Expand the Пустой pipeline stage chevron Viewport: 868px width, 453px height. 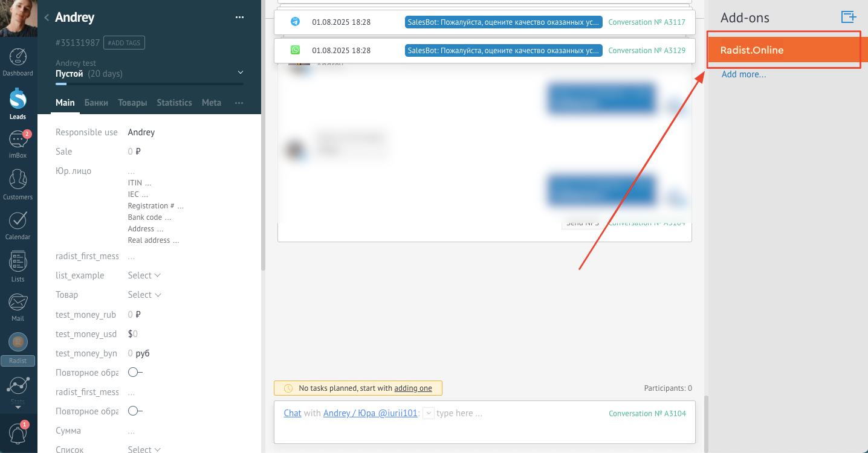[241, 73]
